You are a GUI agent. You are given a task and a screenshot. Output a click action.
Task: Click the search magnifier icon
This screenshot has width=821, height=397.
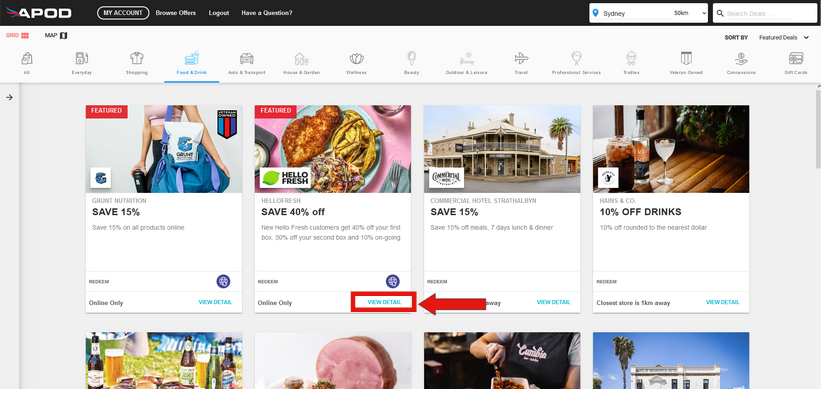(720, 13)
